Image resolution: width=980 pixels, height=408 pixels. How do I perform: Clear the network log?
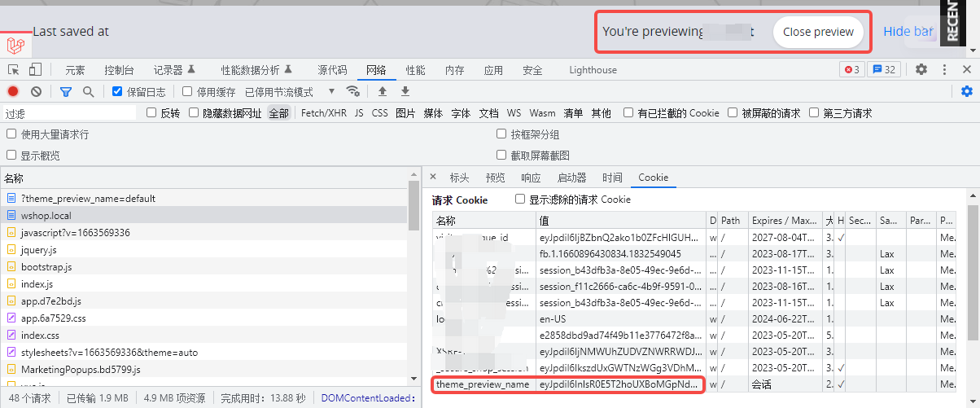[x=36, y=92]
